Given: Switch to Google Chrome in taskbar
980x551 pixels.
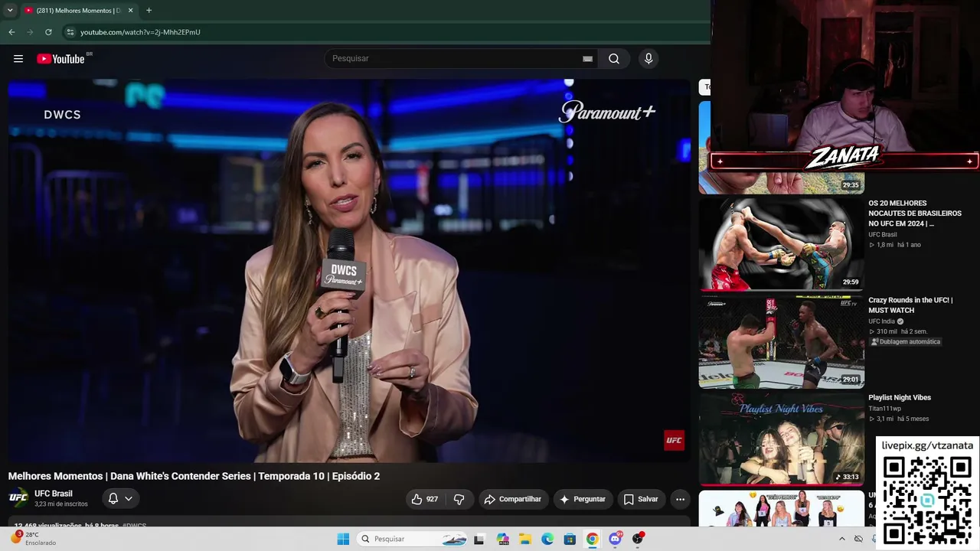Looking at the screenshot, I should [592, 539].
